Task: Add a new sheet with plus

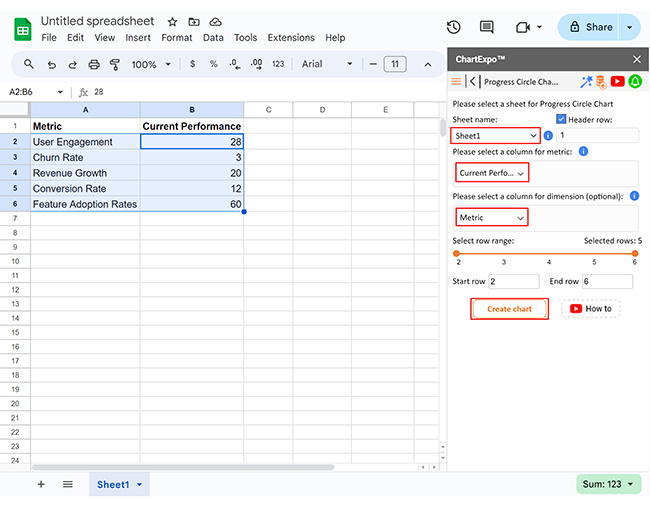Action: coord(41,484)
